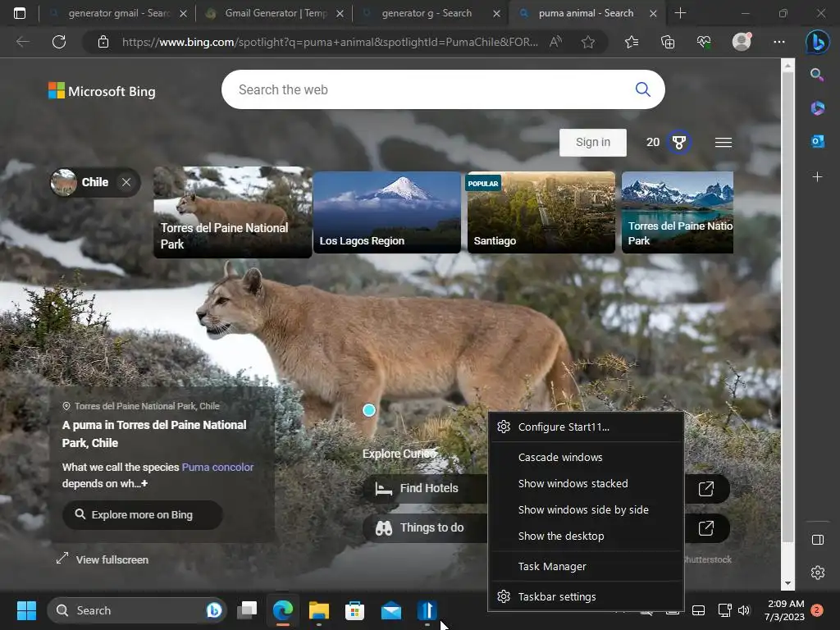This screenshot has width=840, height=630.
Task: Switch to generator gmail search tab
Action: 118,13
